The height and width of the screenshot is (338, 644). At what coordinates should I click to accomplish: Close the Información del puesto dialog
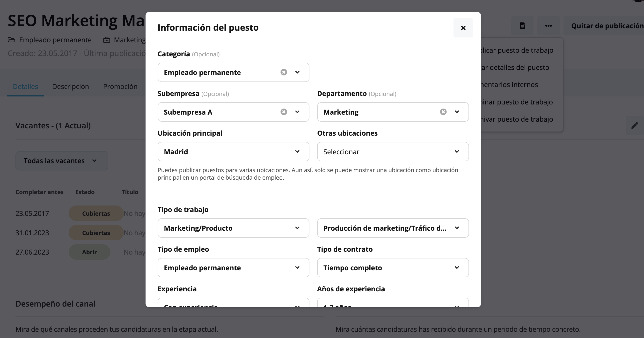pyautogui.click(x=463, y=28)
